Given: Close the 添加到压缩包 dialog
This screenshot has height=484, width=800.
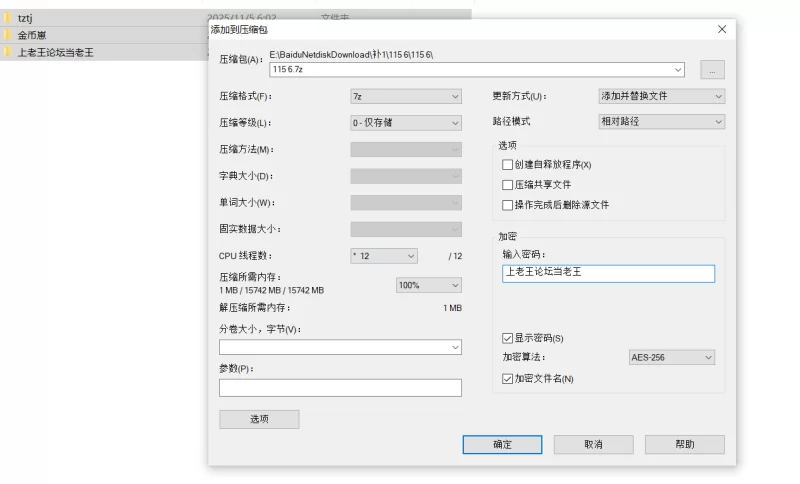Looking at the screenshot, I should pyautogui.click(x=721, y=29).
